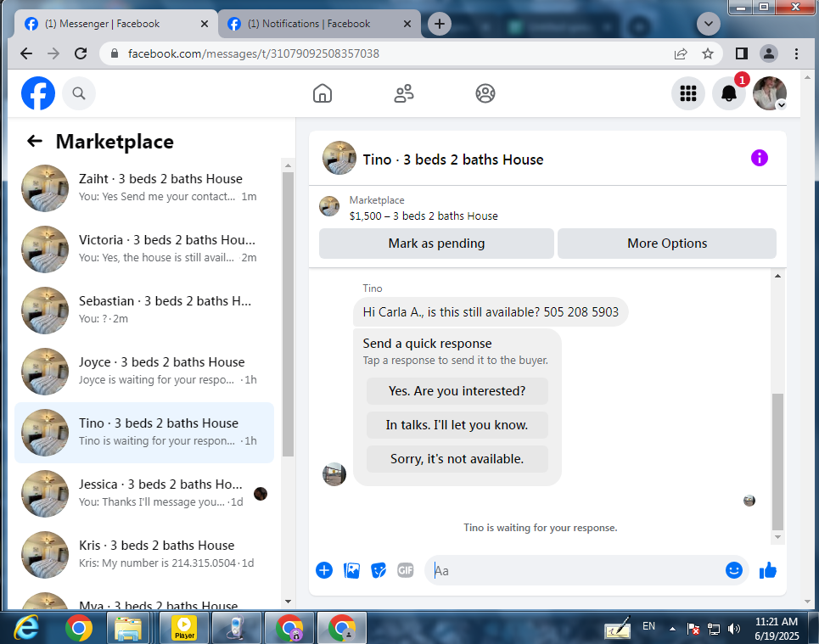Viewport: 819px width, 644px height.
Task: Click sender avatar beside quick responses
Action: click(334, 474)
